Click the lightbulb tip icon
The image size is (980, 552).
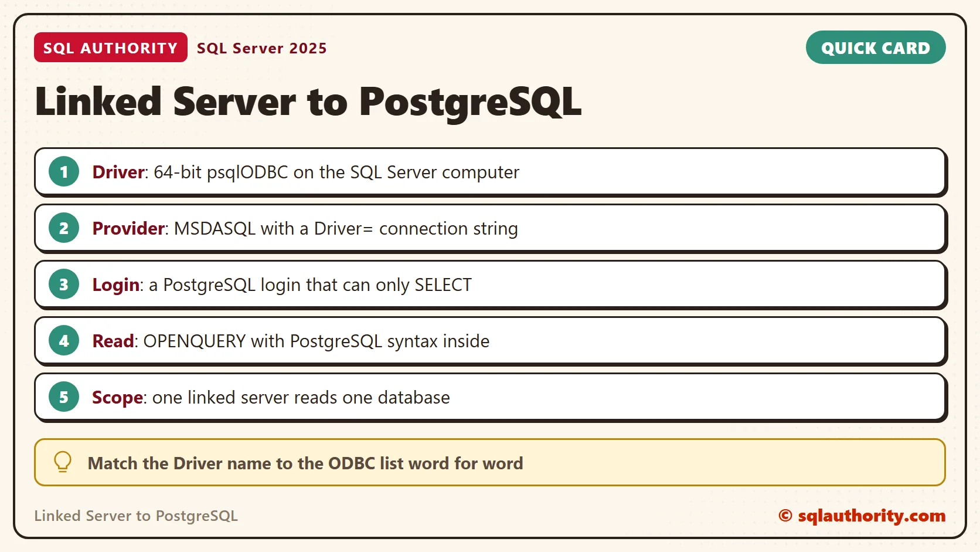[63, 462]
